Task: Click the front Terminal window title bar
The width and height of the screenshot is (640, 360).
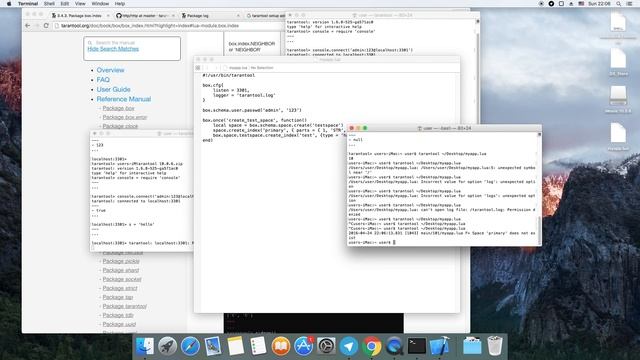Action: point(444,128)
